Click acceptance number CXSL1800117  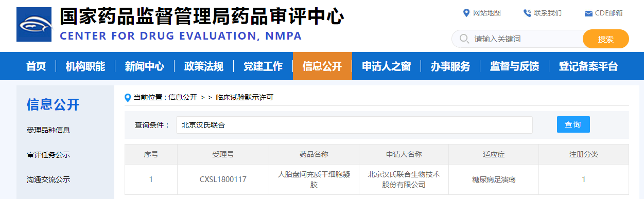[223, 179]
